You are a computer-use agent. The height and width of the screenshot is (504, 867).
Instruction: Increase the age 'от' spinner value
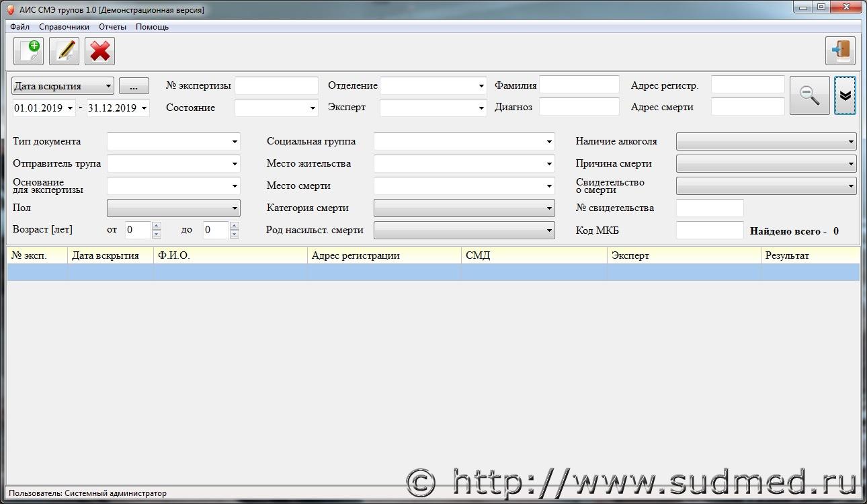click(x=157, y=226)
